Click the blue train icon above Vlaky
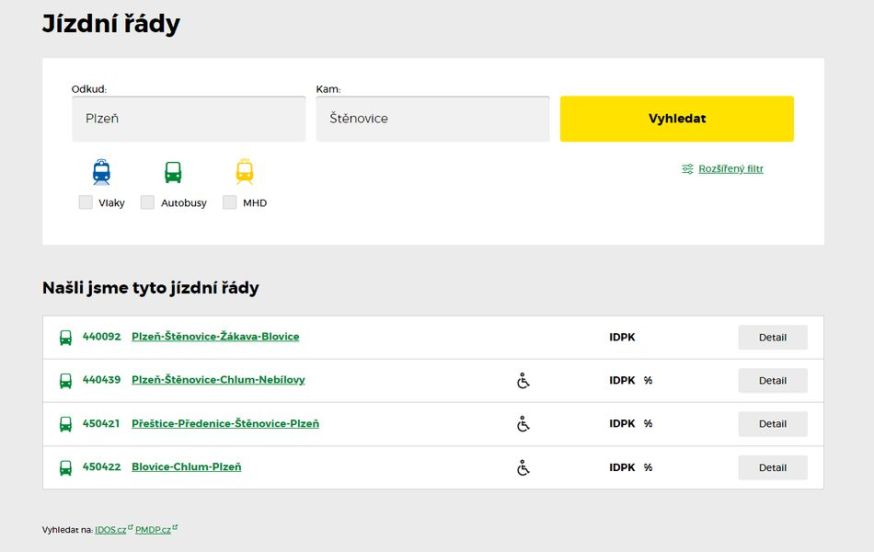Screen dimensions: 874x552 pos(101,172)
